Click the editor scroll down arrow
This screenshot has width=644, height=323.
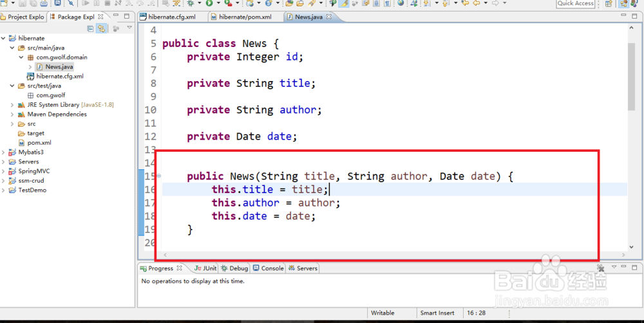[632, 246]
